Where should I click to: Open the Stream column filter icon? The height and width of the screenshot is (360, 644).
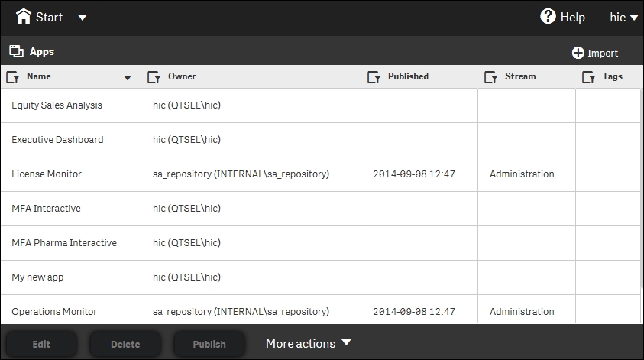click(x=490, y=77)
